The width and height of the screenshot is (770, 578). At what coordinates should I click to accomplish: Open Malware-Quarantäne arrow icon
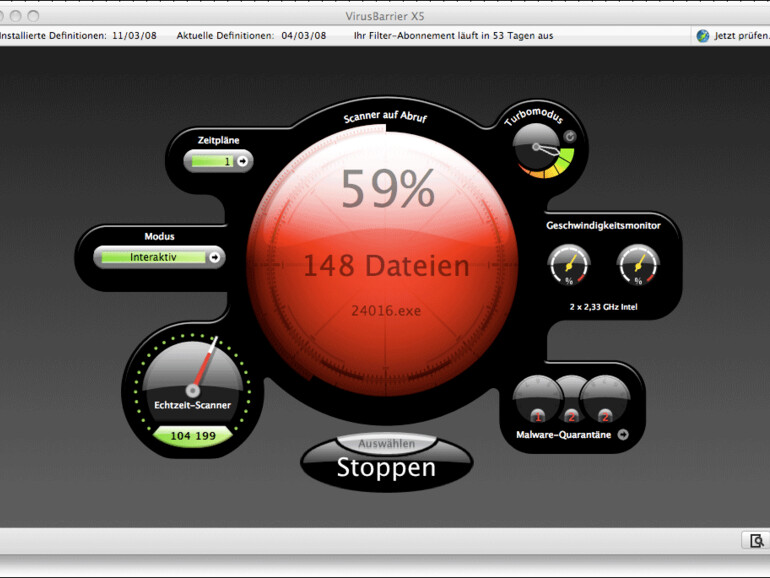click(x=623, y=435)
